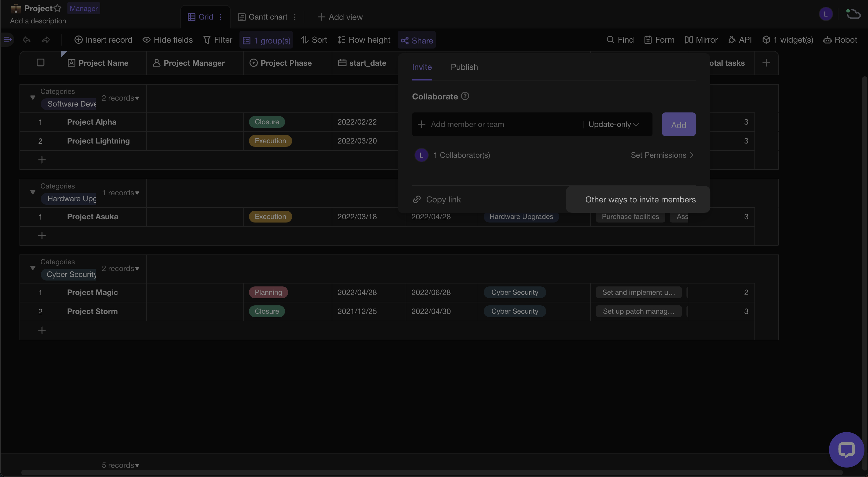Select Execution tag for Project Asuka
The height and width of the screenshot is (477, 868).
(x=270, y=217)
